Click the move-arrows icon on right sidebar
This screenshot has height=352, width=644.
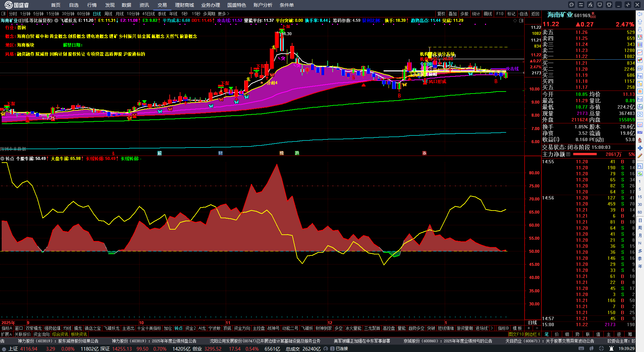pos(640,148)
